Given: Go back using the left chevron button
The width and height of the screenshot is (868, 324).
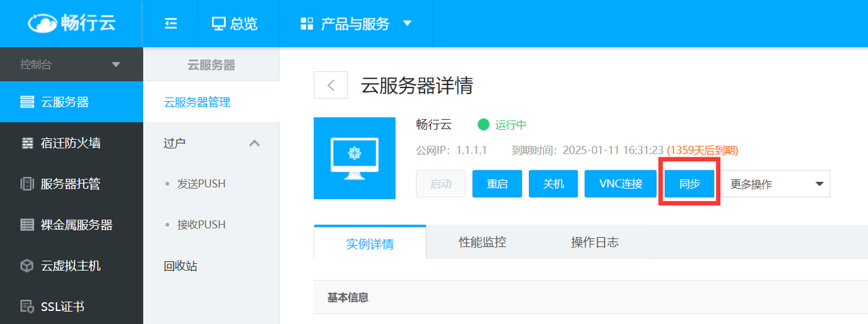Looking at the screenshot, I should 331,85.
